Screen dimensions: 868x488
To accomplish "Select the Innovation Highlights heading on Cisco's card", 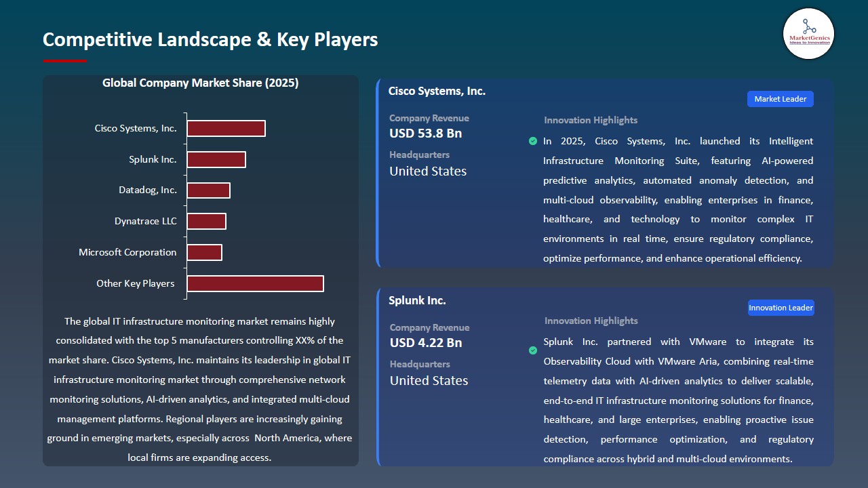I will 590,120.
